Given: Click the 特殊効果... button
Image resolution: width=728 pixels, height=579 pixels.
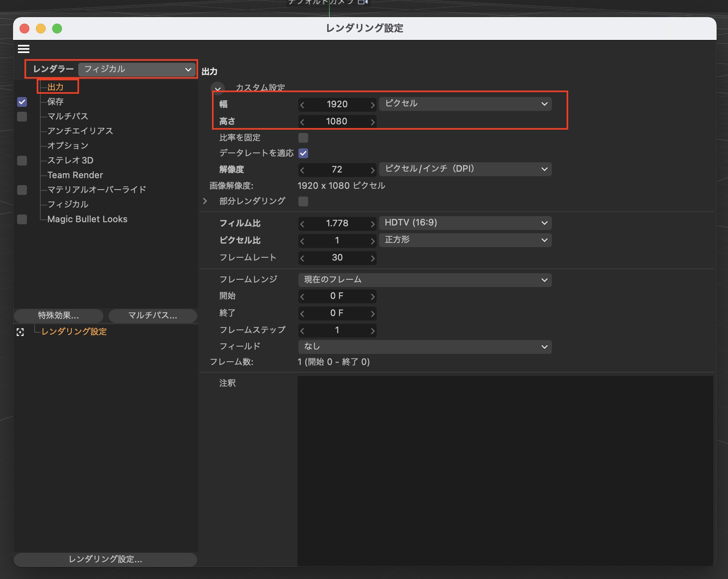Looking at the screenshot, I should pyautogui.click(x=58, y=316).
